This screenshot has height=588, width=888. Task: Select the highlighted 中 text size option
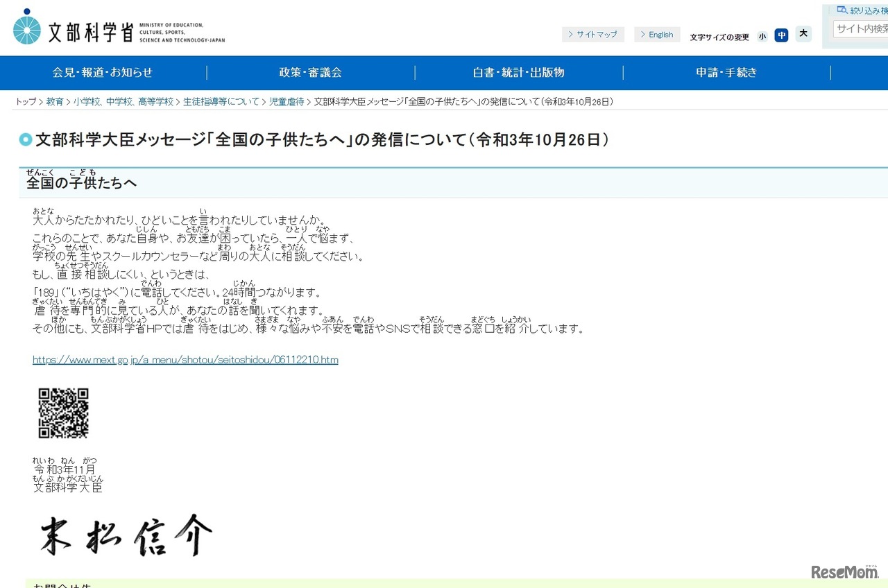pos(781,35)
